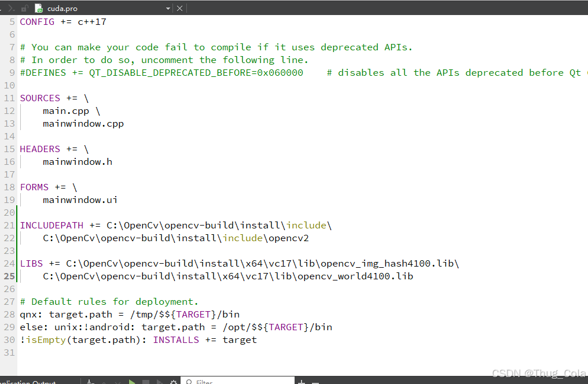Toggle the file lock icon
Image resolution: width=588 pixels, height=384 pixels.
click(x=24, y=8)
